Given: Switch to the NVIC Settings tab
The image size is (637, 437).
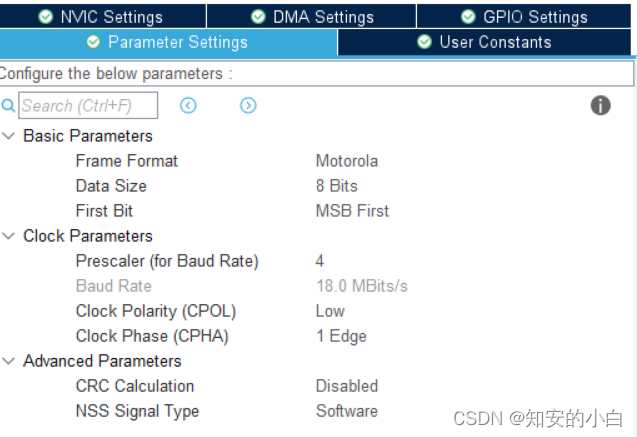Looking at the screenshot, I should pos(102,17).
